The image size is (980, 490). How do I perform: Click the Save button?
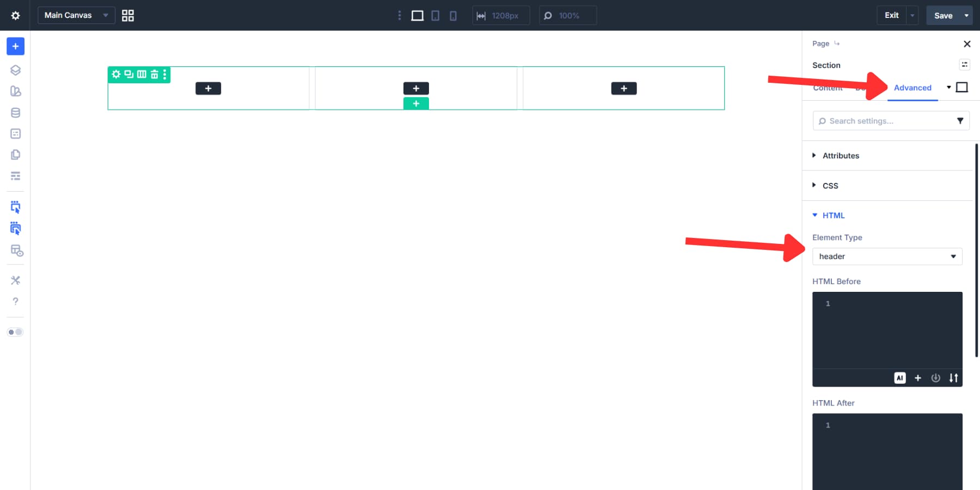944,15
